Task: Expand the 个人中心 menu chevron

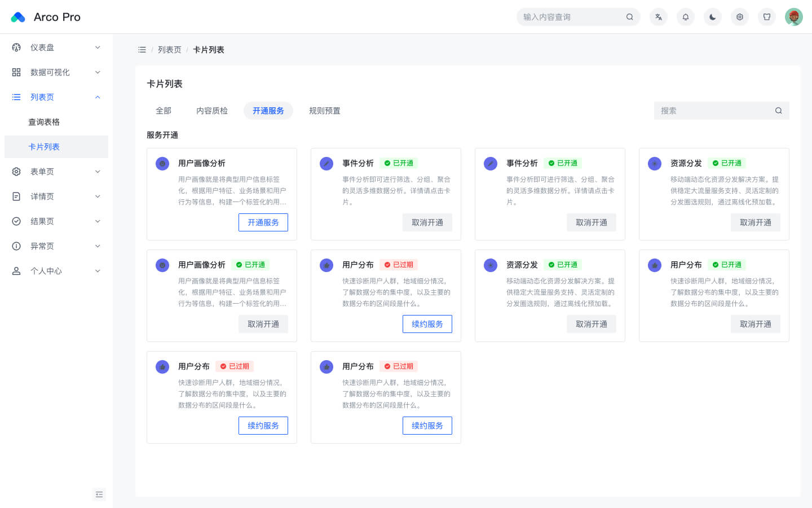Action: (x=98, y=271)
